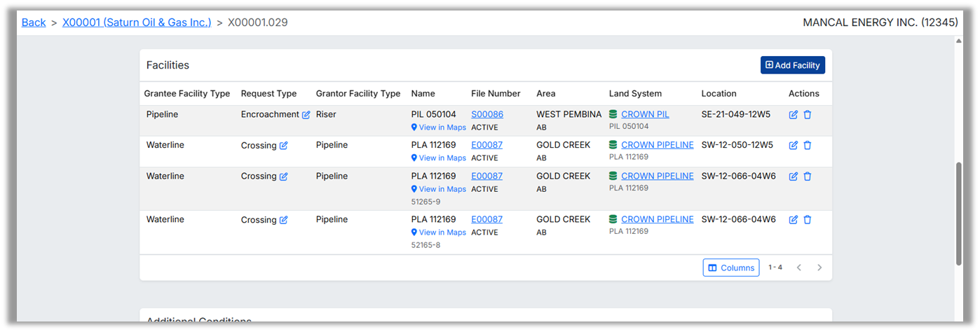Sort by the Location column header

pos(719,93)
